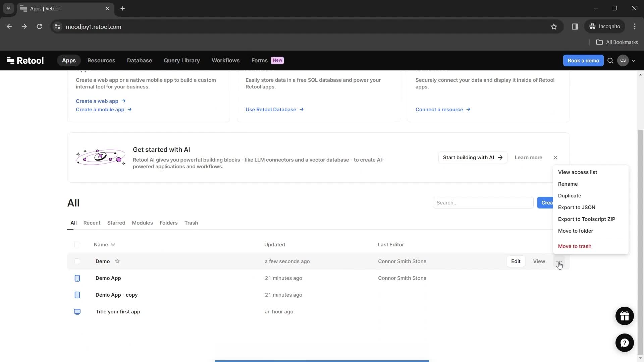
Task: Navigate to Workflows section
Action: pyautogui.click(x=225, y=60)
